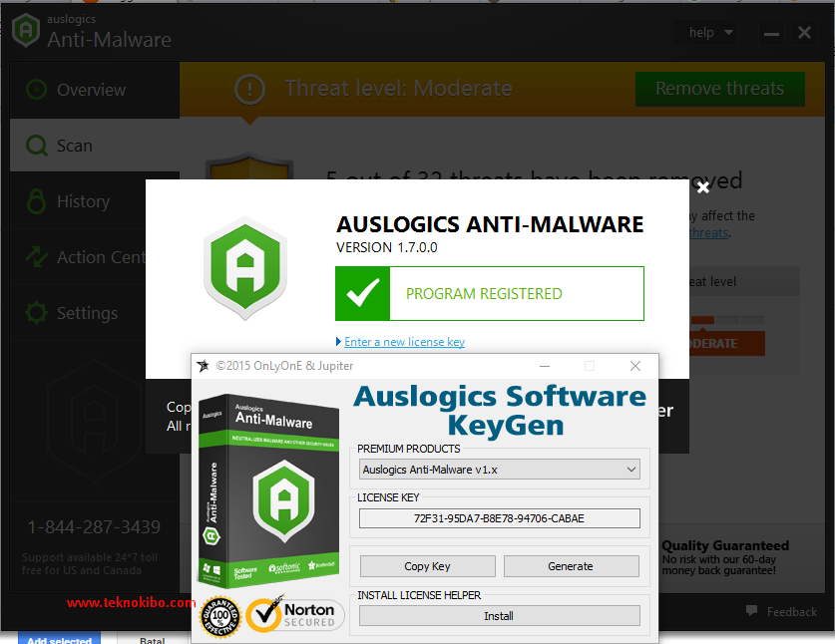Close the KeyGen window
Screen dimensions: 835x644
coord(635,366)
